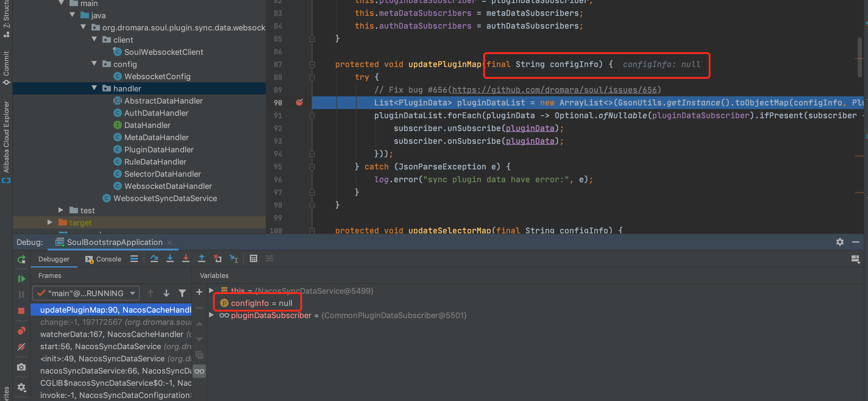Open PluginDataHandler class
The height and width of the screenshot is (401, 868).
click(x=159, y=149)
